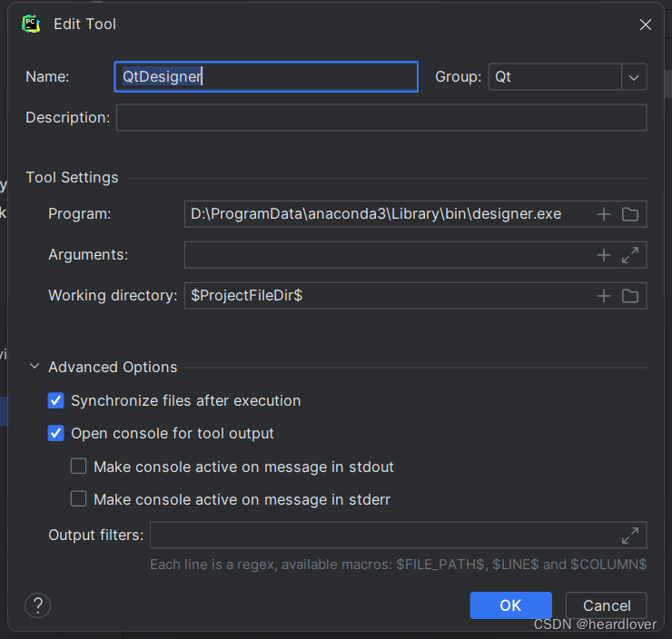
Task: Click the PyCharm logo in title bar
Action: (31, 24)
